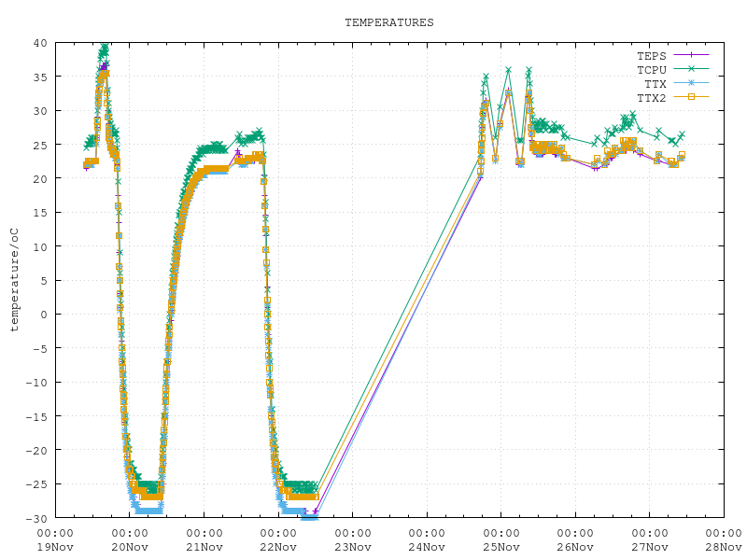Click the 21Nov x-axis date label
This screenshot has width=747, height=560.
pos(204,546)
